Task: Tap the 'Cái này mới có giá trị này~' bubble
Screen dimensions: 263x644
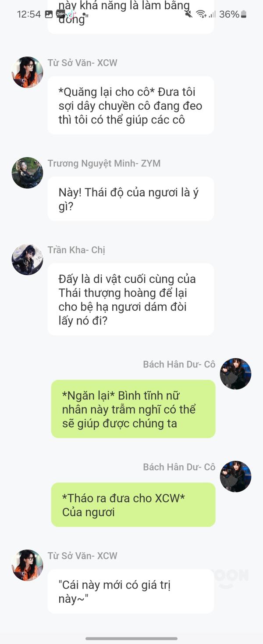Action: [x=131, y=591]
